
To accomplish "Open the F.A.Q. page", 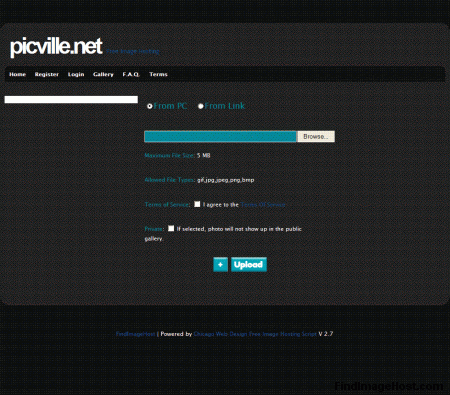I will pyautogui.click(x=131, y=74).
